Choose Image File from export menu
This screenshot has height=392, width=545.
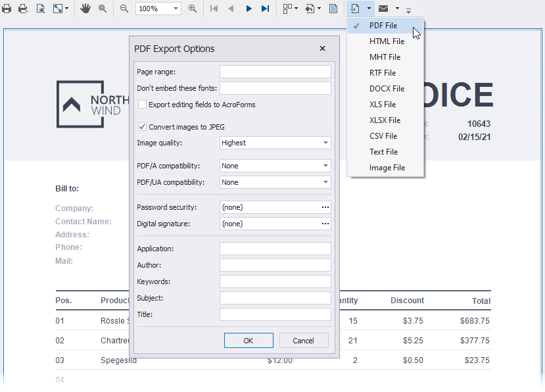pyautogui.click(x=385, y=168)
